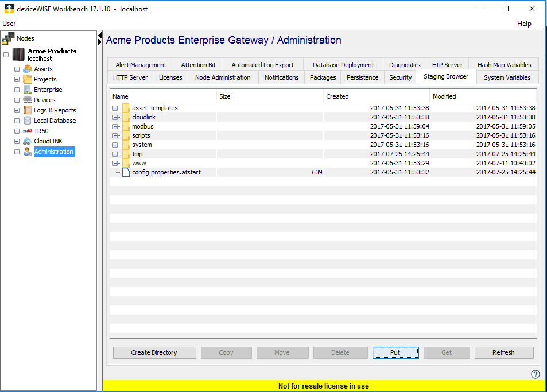Switch to the Alert Management tab

click(x=141, y=65)
